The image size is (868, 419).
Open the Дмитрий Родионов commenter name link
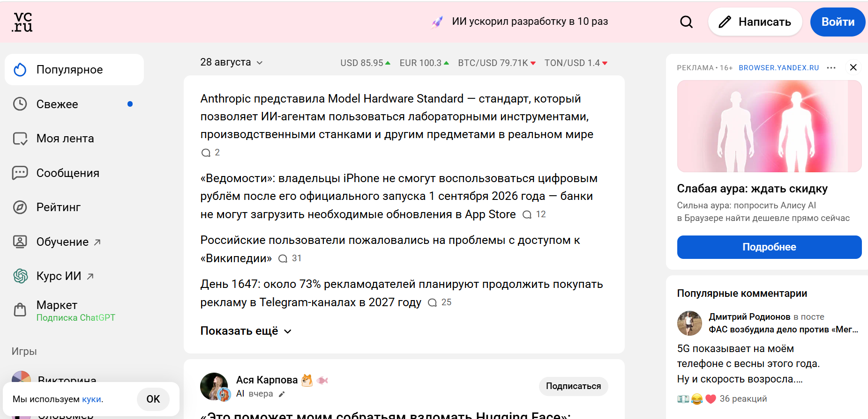(749, 317)
